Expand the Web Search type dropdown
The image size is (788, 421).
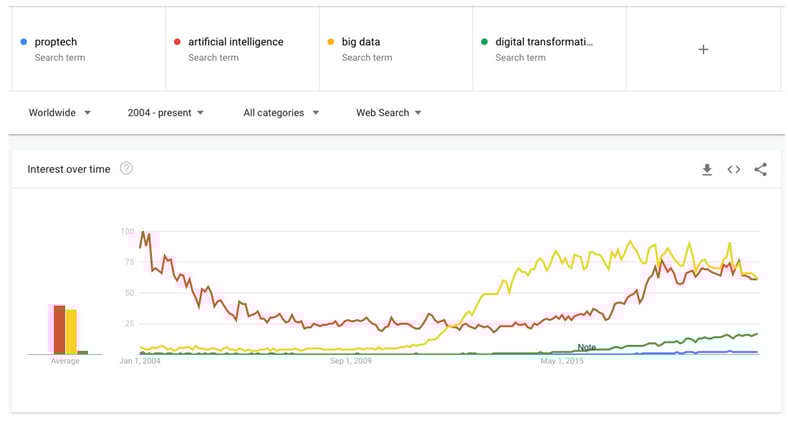388,113
